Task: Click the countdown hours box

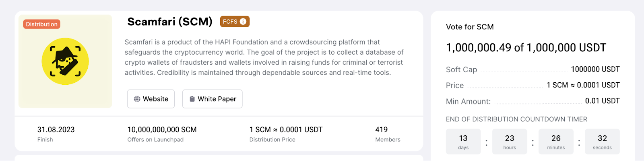Action: 510,142
